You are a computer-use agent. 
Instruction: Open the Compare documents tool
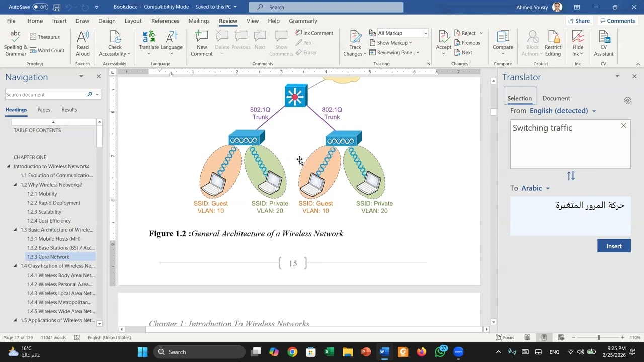pyautogui.click(x=503, y=43)
